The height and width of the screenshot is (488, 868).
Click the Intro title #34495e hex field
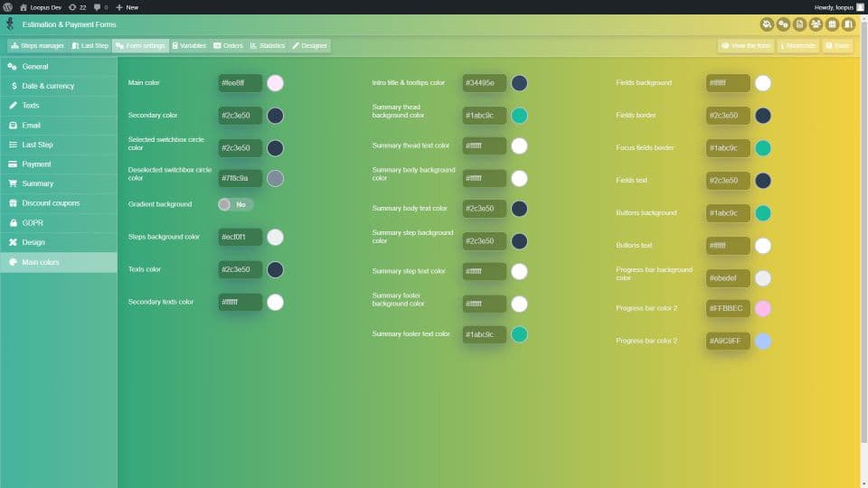(485, 83)
